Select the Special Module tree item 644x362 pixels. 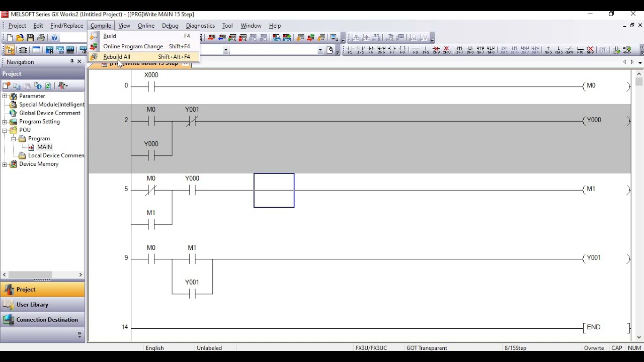[x=52, y=105]
